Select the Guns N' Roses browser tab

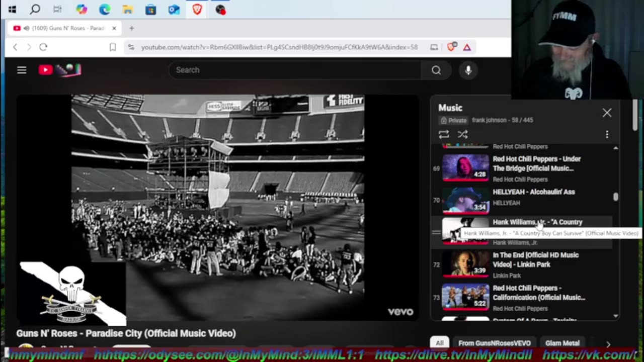coord(65,28)
